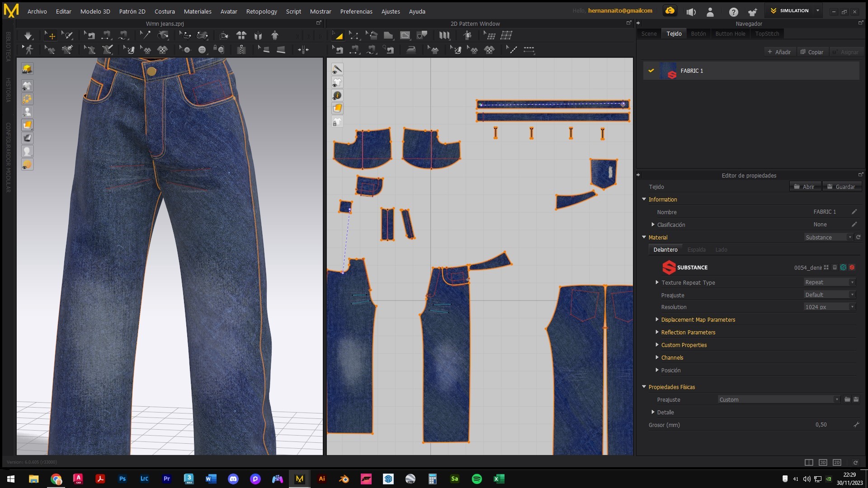Click the zipper tool icon
This screenshot has width=868, height=488.
(x=241, y=50)
